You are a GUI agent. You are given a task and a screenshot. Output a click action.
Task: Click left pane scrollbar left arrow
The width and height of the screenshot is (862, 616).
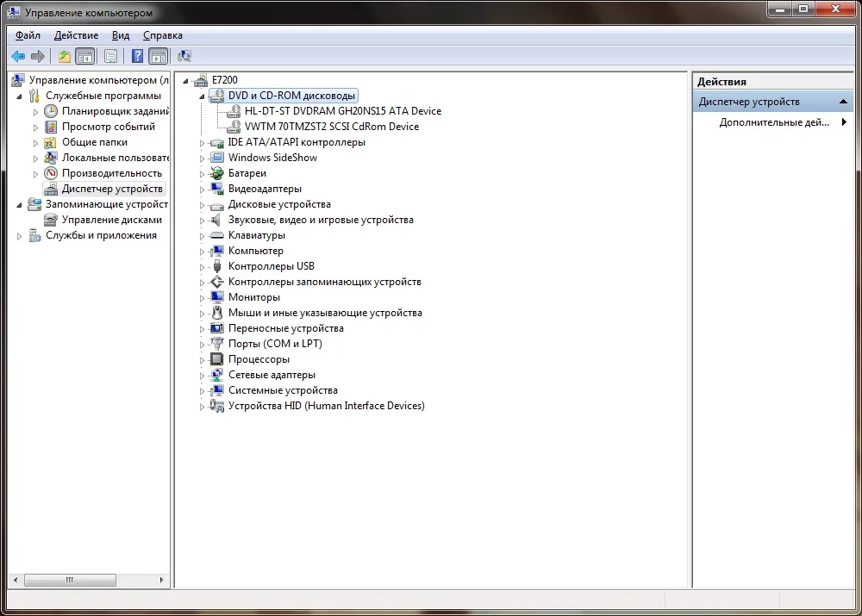pyautogui.click(x=16, y=580)
